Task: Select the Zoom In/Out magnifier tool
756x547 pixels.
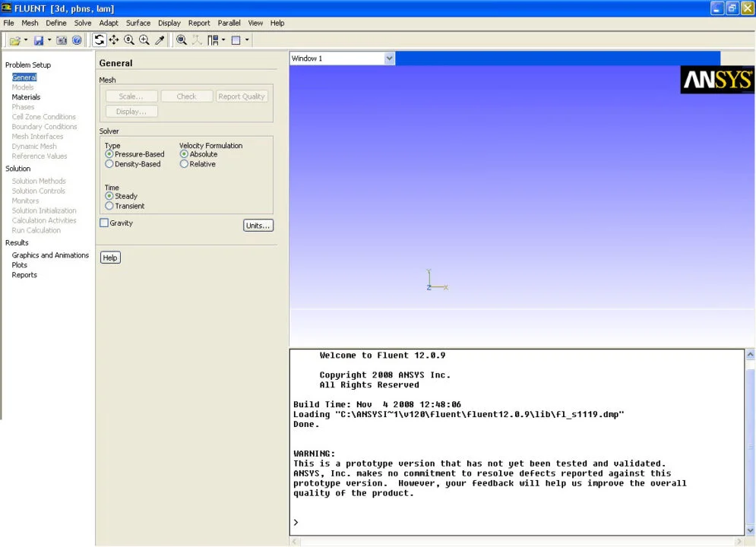Action: pos(129,40)
